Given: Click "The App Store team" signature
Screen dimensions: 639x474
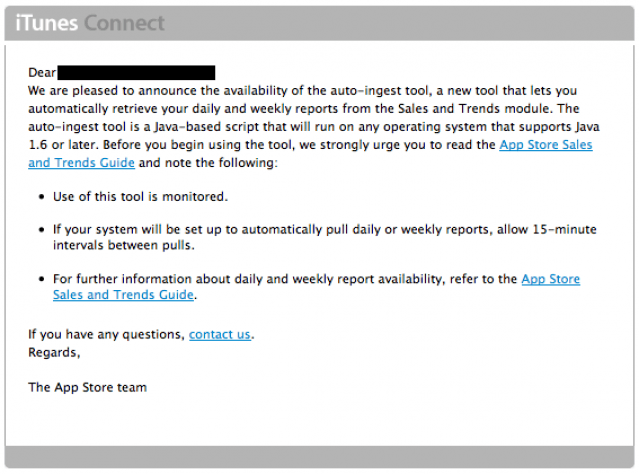Looking at the screenshot, I should 87,387.
